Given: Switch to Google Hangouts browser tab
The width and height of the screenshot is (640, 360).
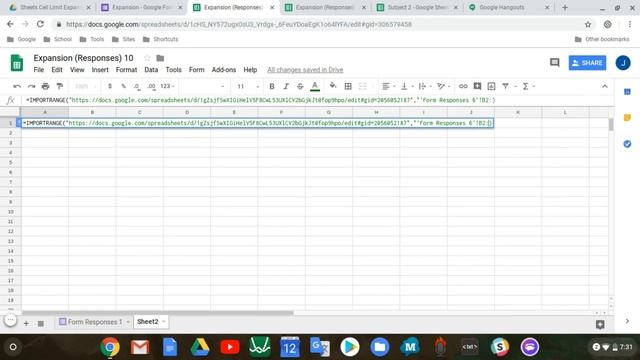Looking at the screenshot, I should pos(509,7).
